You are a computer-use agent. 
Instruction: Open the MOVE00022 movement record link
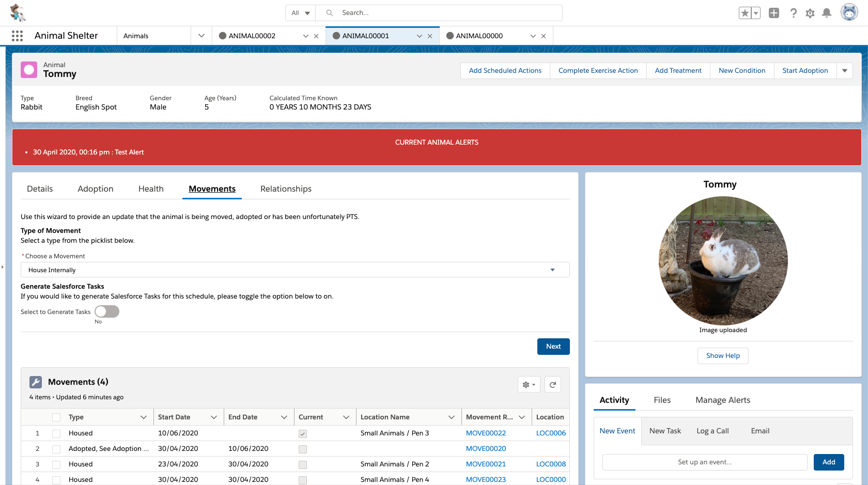click(486, 433)
